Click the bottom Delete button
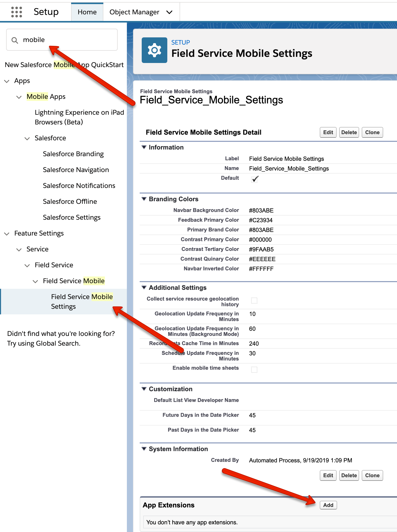The width and height of the screenshot is (397, 532). pos(349,475)
